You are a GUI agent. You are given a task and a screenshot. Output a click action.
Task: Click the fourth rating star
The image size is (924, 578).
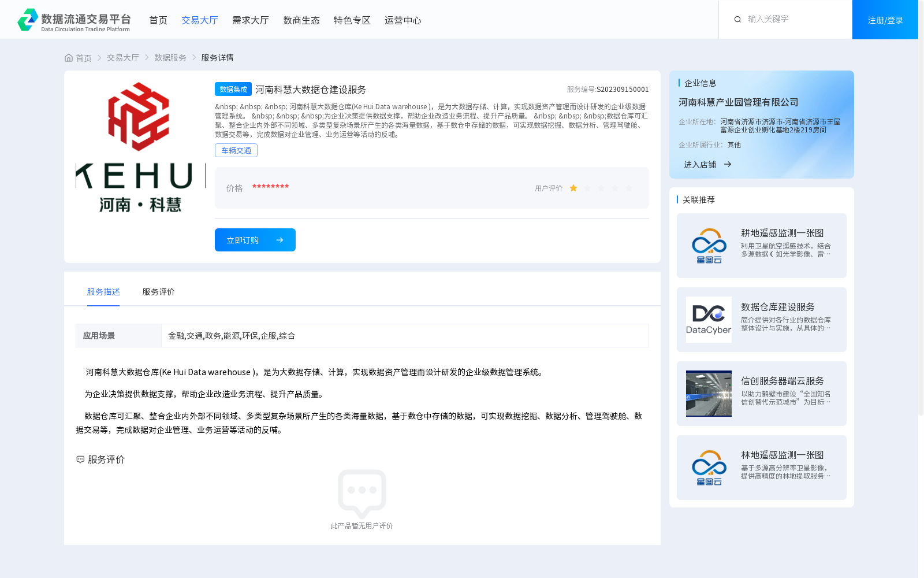615,188
